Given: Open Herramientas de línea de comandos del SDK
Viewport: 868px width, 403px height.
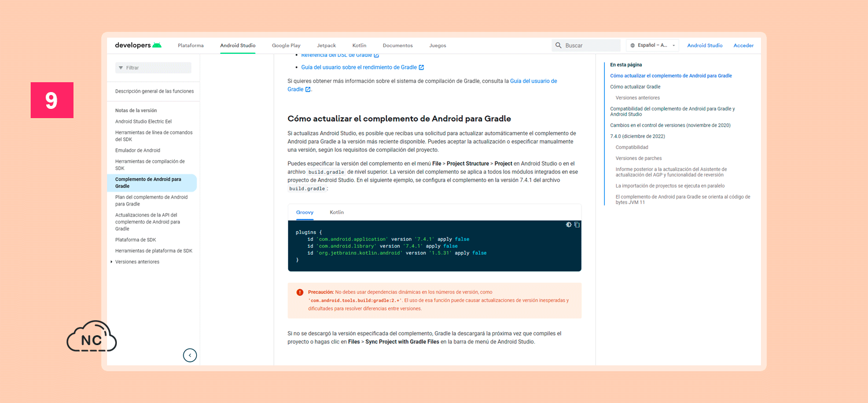Looking at the screenshot, I should (x=154, y=136).
